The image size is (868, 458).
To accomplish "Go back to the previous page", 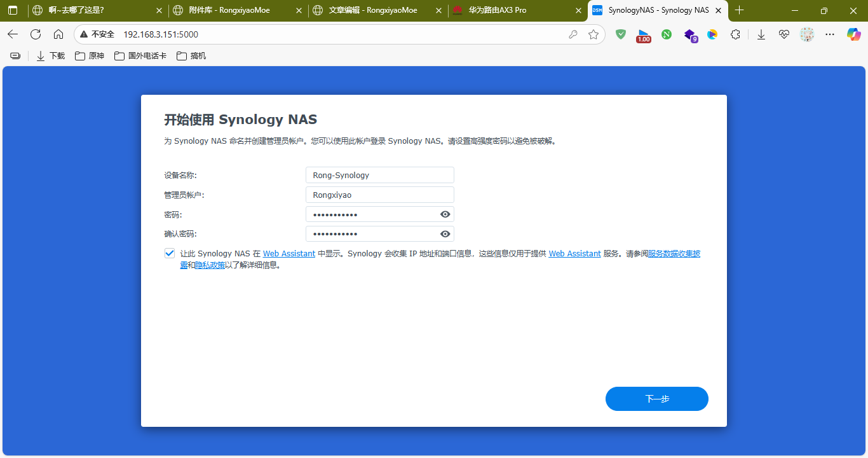I will tap(13, 34).
